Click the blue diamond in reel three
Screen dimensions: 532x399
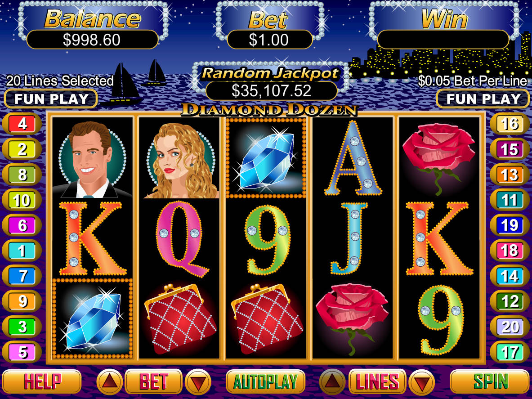(266, 158)
